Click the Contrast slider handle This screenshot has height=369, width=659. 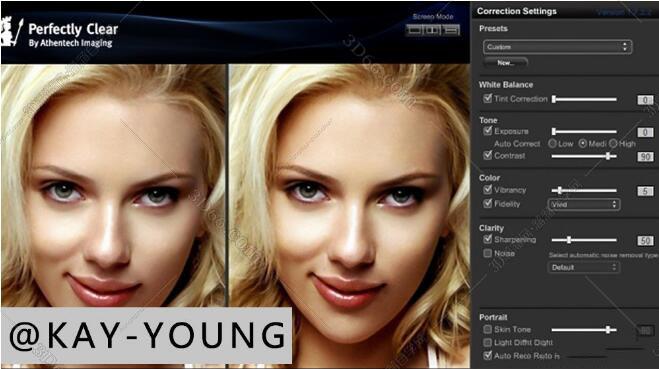(608, 156)
